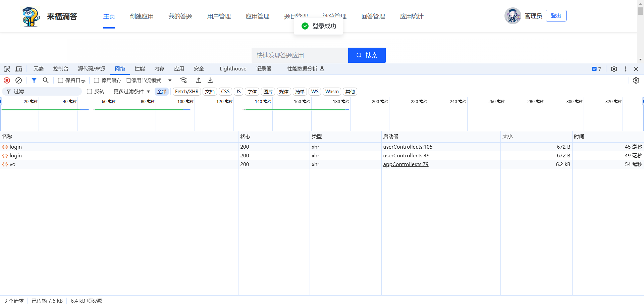Tick the 反转 filter checkbox
The image size is (644, 306).
pyautogui.click(x=90, y=92)
